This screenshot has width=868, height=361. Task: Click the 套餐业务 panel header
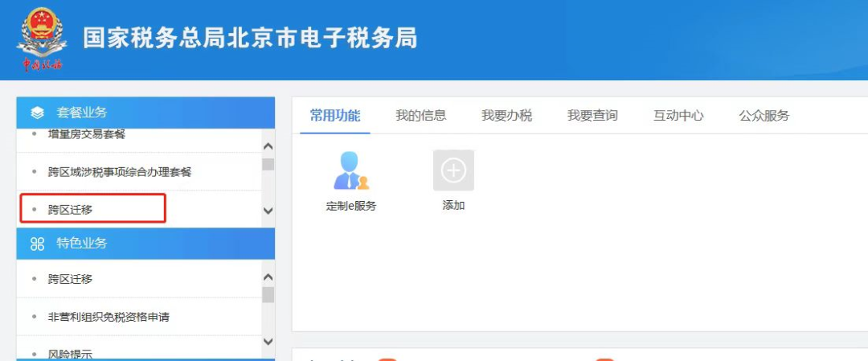click(x=145, y=113)
